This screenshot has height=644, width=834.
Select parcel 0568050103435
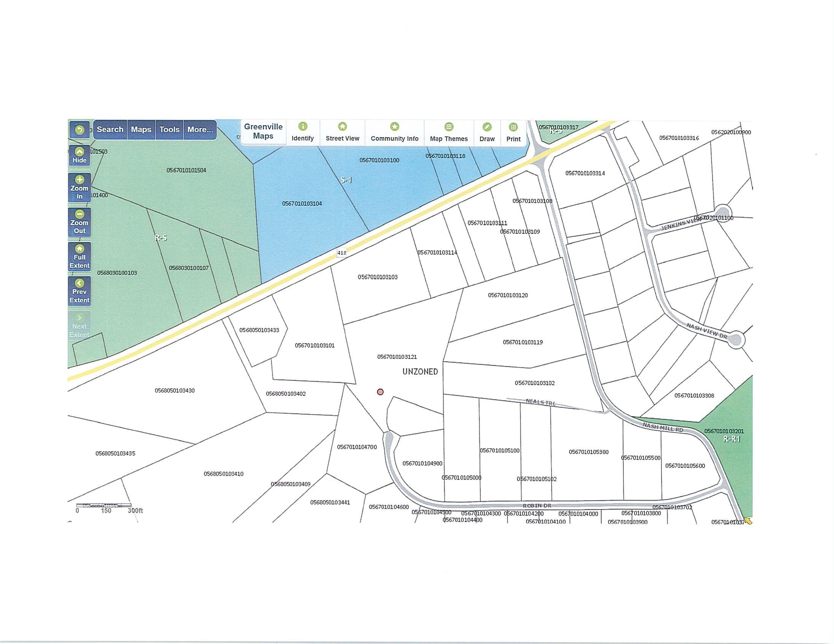coord(115,453)
